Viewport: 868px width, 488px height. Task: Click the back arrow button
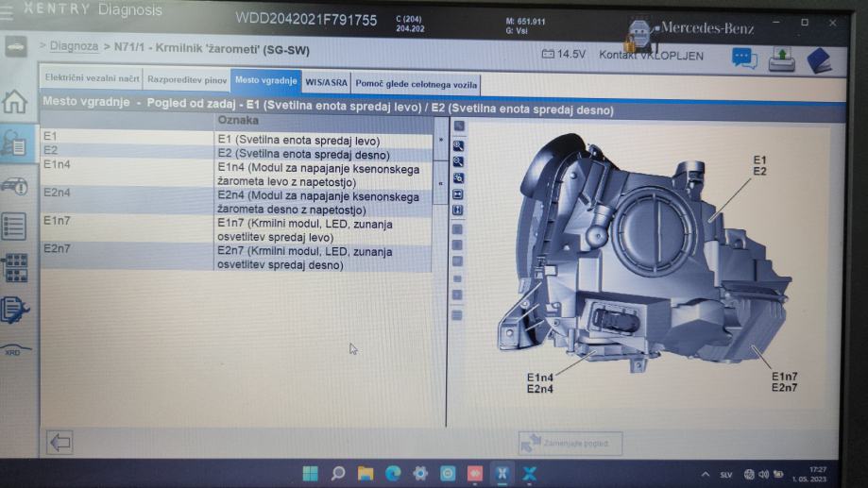60,442
